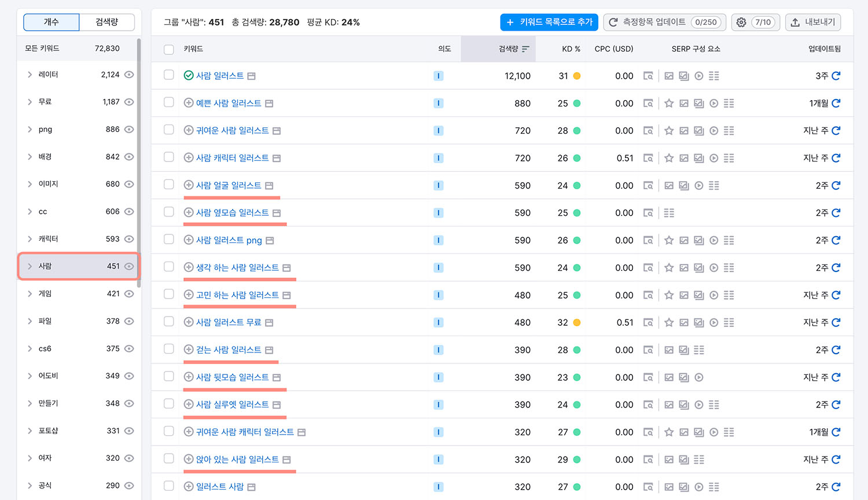Add 사람 실루엣 일러스트 via plus icon
868x500 pixels.
(x=189, y=405)
